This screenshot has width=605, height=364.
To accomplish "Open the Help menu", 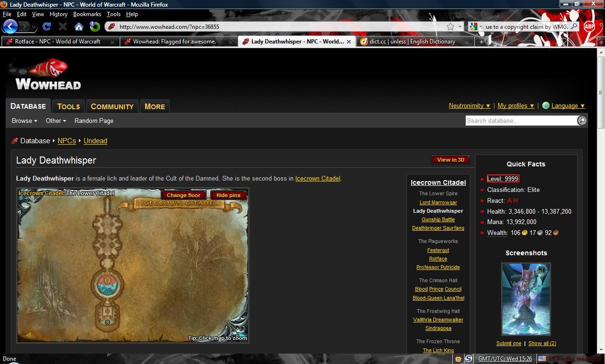I will [x=132, y=14].
